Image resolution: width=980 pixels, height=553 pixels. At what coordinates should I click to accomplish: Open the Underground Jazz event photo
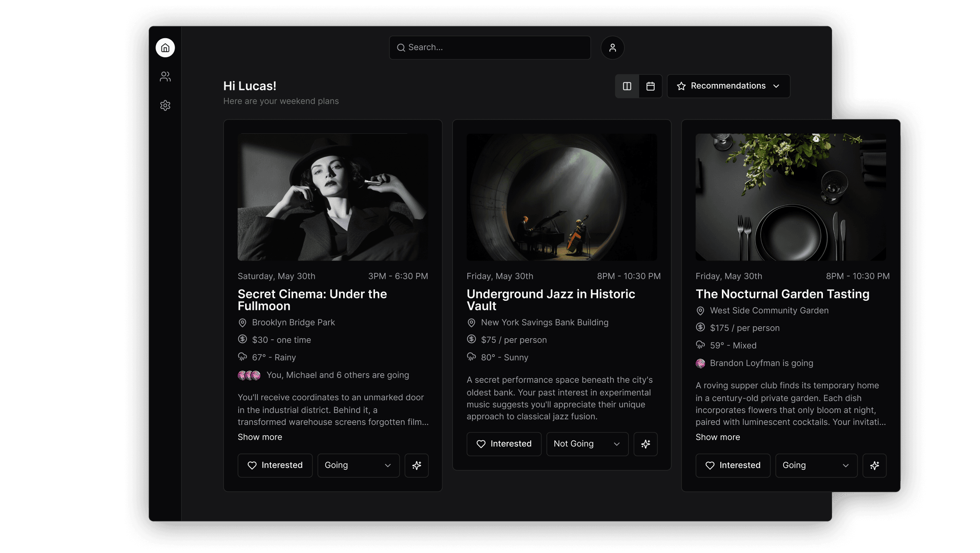[562, 197]
